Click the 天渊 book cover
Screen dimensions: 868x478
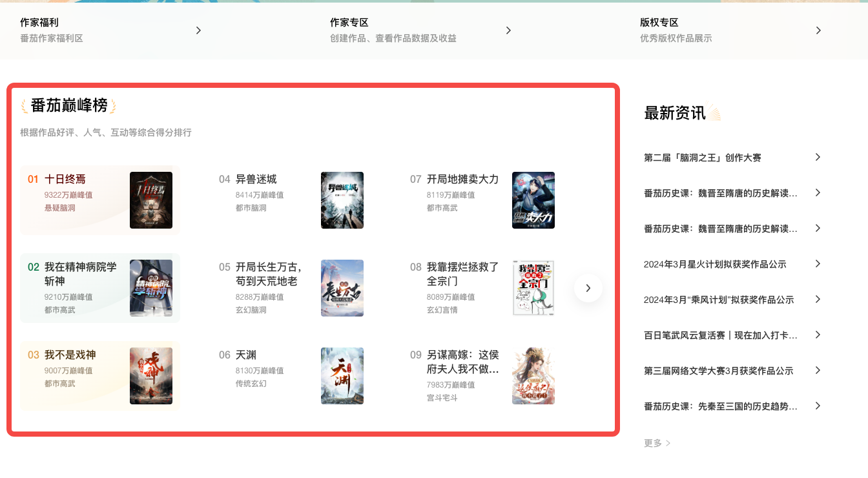342,376
